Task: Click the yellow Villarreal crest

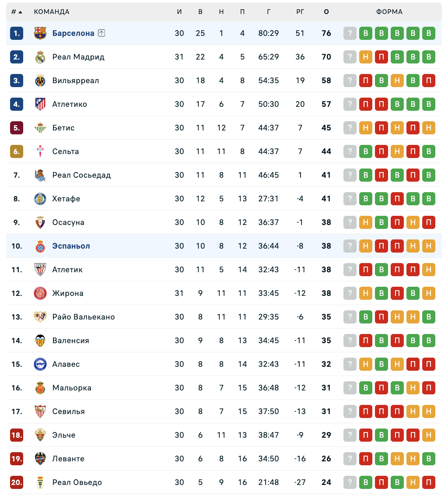Action: tap(40, 81)
